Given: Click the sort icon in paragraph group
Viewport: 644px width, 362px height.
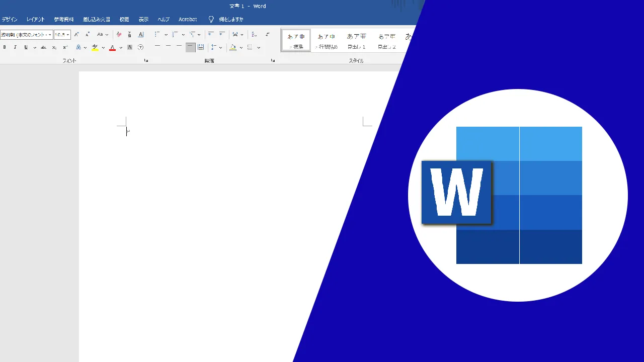Looking at the screenshot, I should 254,35.
